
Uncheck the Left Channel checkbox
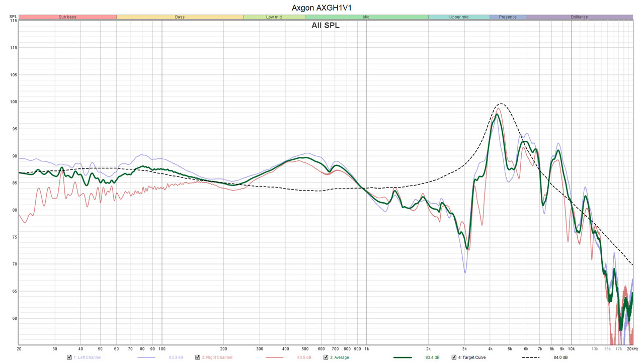69,357
